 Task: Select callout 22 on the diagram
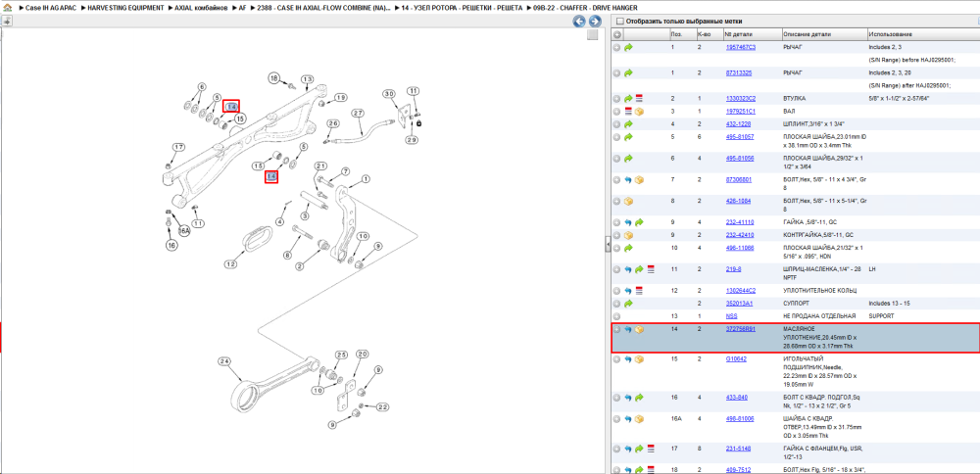[382, 406]
